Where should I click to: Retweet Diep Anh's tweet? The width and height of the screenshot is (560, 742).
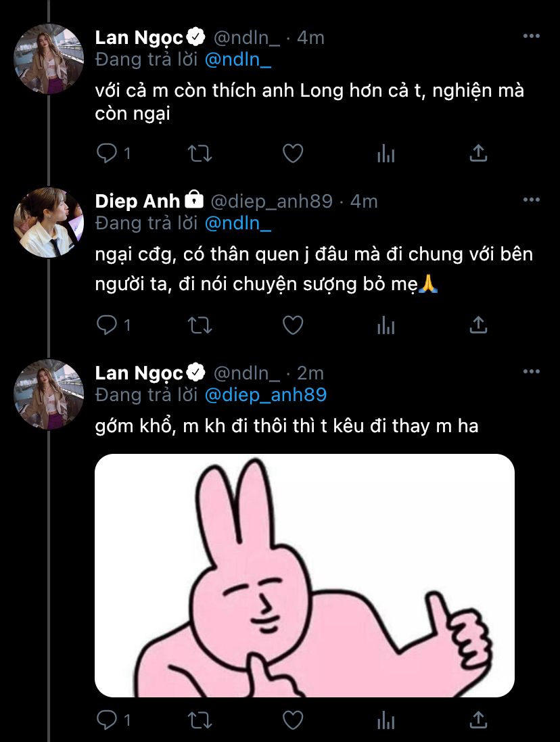(x=200, y=325)
